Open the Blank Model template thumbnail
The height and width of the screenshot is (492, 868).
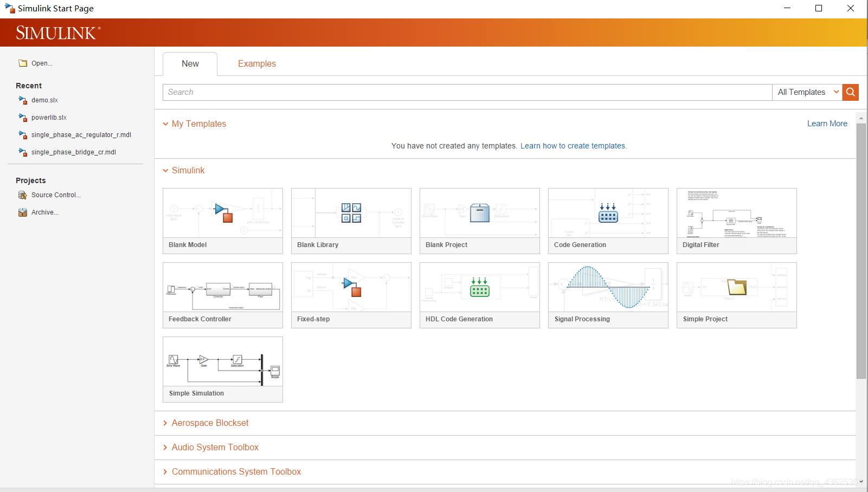point(223,213)
